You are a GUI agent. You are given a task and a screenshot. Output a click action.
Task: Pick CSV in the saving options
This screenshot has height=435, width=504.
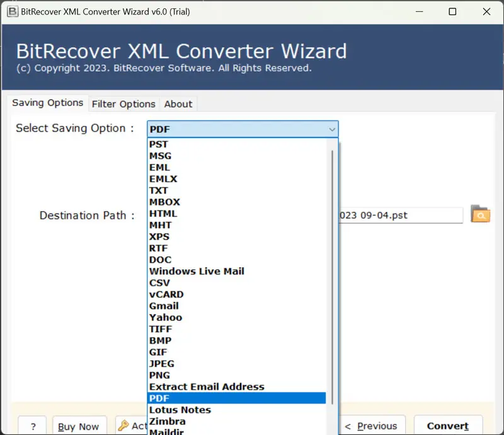(237, 283)
